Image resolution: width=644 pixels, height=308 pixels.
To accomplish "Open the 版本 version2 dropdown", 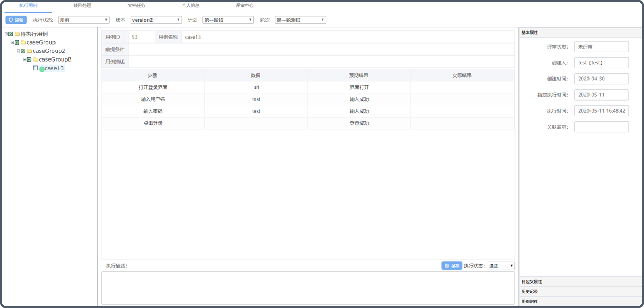I will 156,20.
